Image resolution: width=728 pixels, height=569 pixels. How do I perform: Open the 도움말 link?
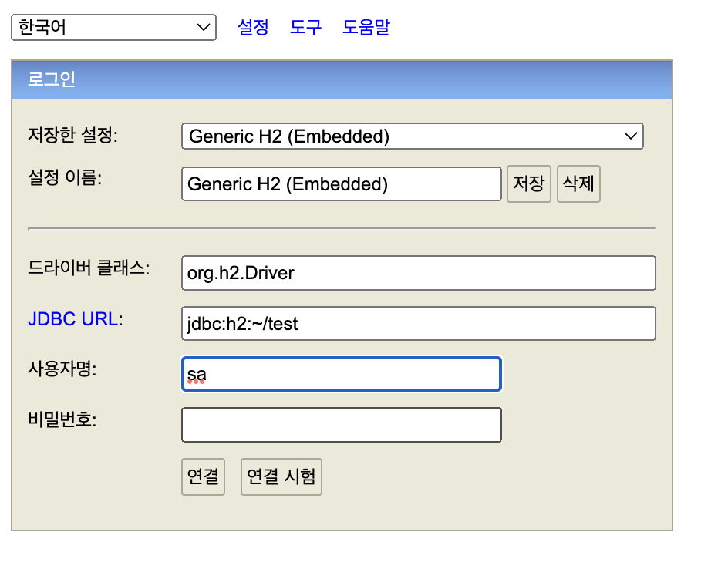coord(366,27)
